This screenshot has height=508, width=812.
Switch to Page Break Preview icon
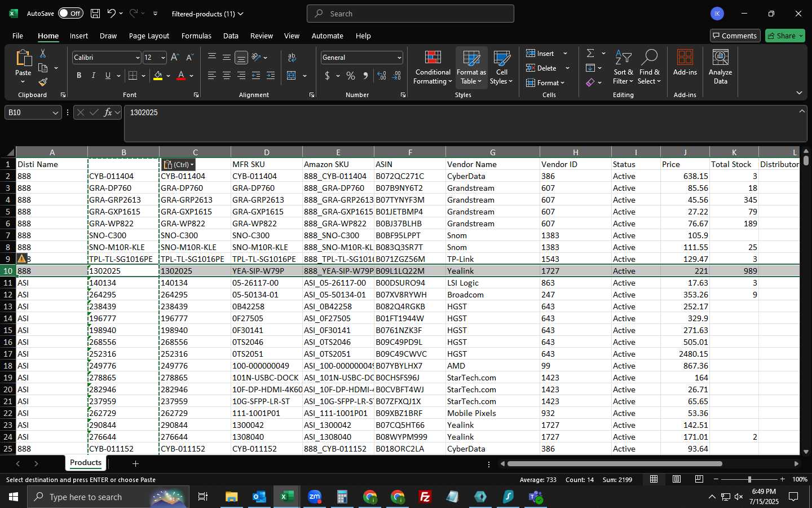pyautogui.click(x=699, y=479)
